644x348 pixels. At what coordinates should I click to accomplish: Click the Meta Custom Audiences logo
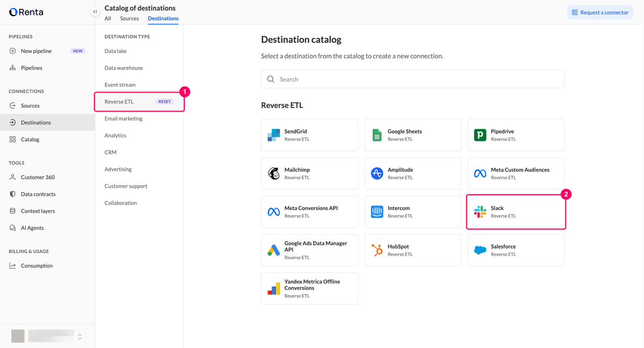(x=479, y=173)
